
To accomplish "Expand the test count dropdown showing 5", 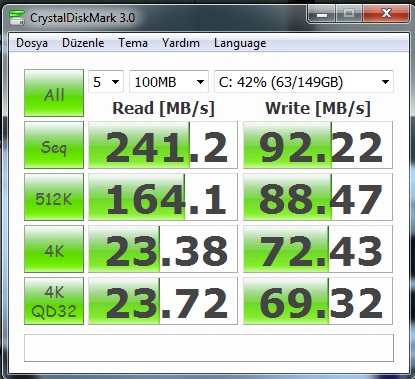I will (x=106, y=82).
